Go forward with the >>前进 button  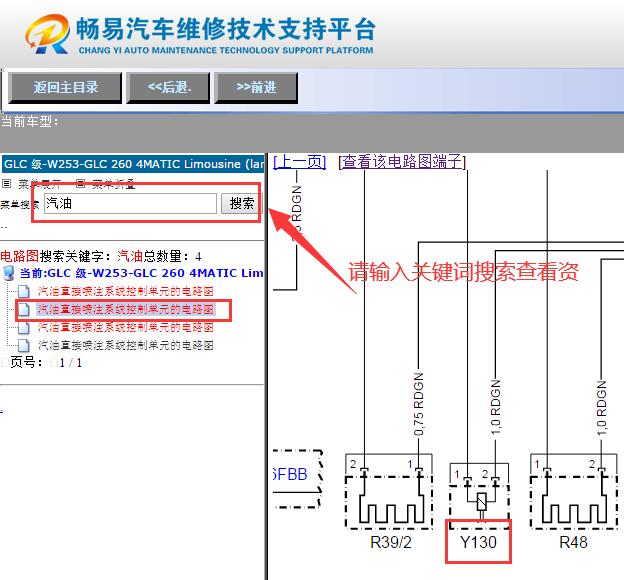pyautogui.click(x=256, y=87)
